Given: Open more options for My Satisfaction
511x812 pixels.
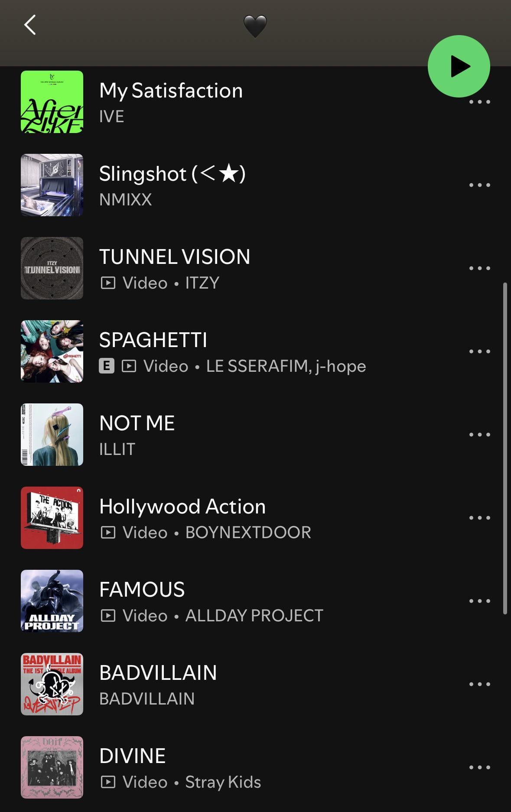Looking at the screenshot, I should pyautogui.click(x=479, y=103).
